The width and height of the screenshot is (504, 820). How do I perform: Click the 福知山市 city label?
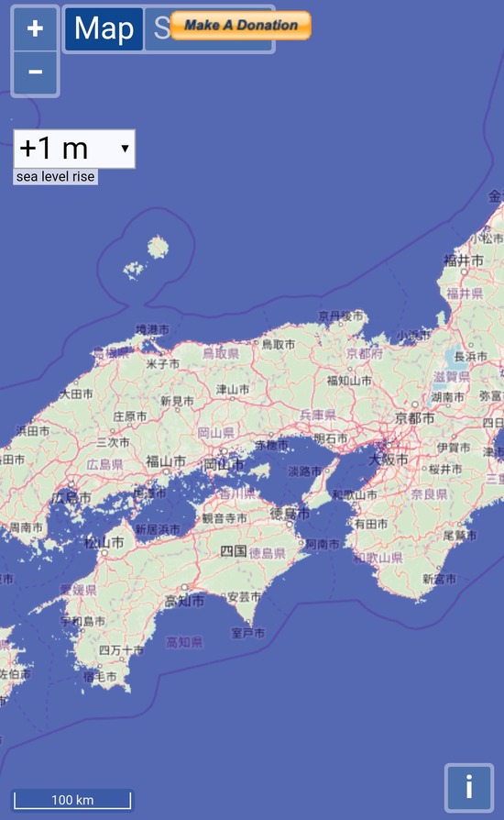pos(349,381)
